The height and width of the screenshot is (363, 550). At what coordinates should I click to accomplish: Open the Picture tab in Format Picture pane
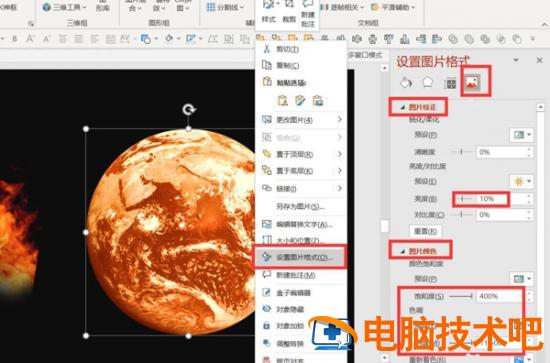click(472, 83)
